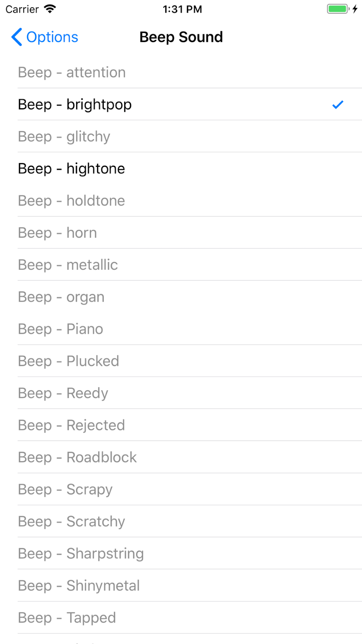
Task: Select Beep - horn sound
Action: coord(181,233)
